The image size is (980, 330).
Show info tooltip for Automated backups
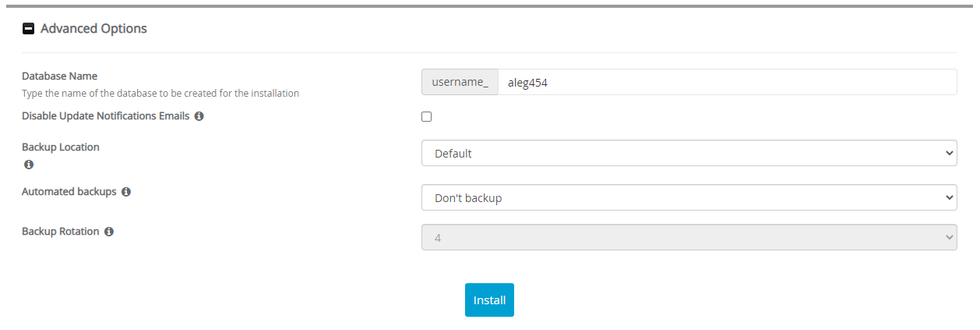pos(126,191)
